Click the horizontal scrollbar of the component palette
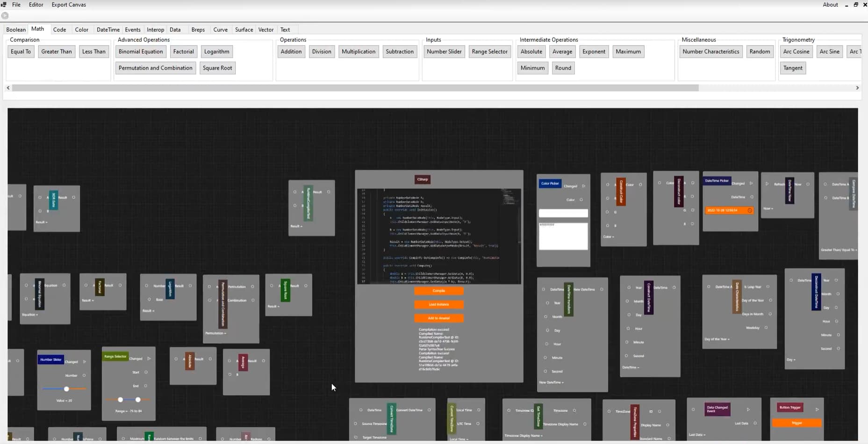This screenshot has width=868, height=444. (x=355, y=88)
